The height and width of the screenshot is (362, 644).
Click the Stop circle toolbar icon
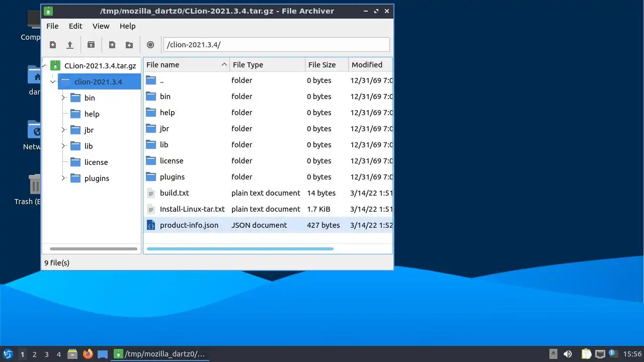[x=150, y=45]
